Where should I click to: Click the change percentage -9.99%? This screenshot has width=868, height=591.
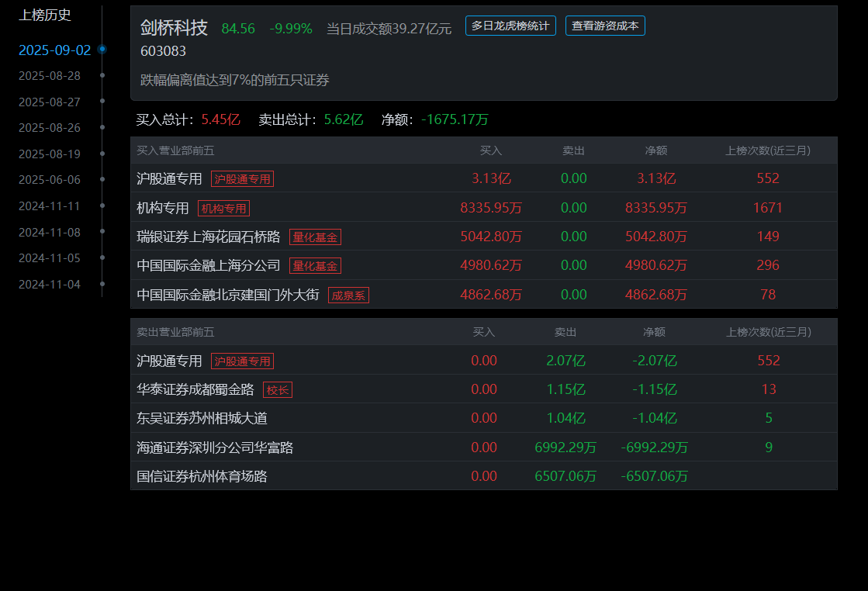coord(291,29)
